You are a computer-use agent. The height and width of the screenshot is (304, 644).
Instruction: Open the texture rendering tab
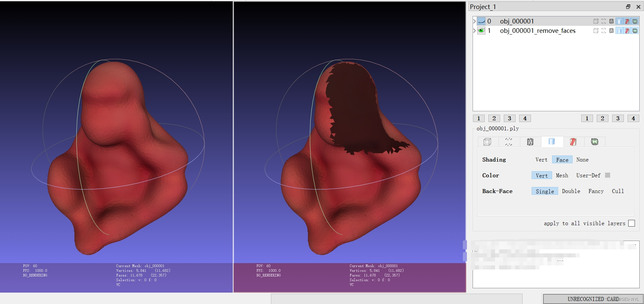click(595, 141)
